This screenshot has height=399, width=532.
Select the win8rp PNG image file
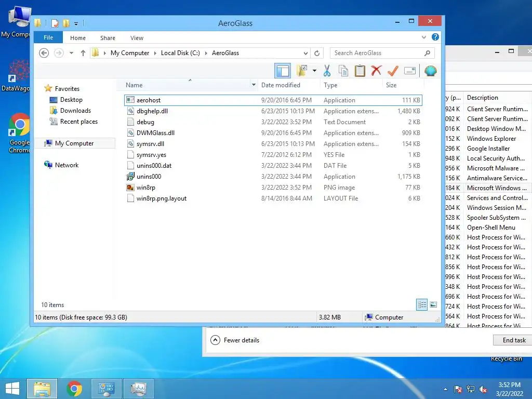[x=273, y=187]
